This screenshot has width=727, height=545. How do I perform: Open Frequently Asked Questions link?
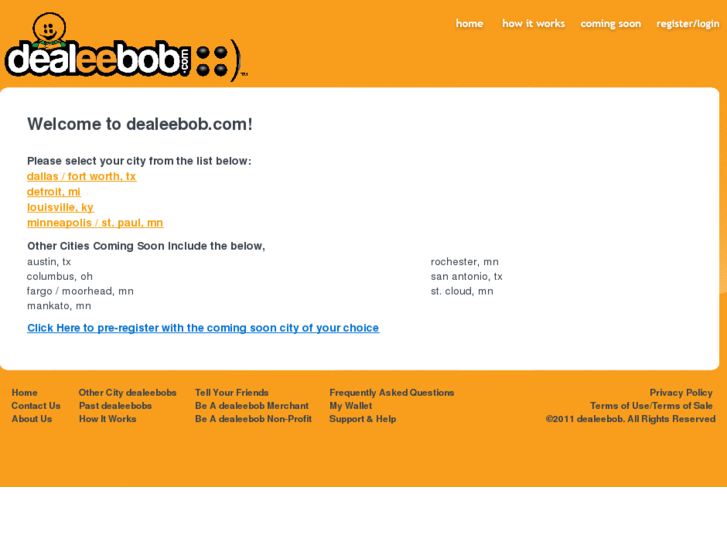392,393
